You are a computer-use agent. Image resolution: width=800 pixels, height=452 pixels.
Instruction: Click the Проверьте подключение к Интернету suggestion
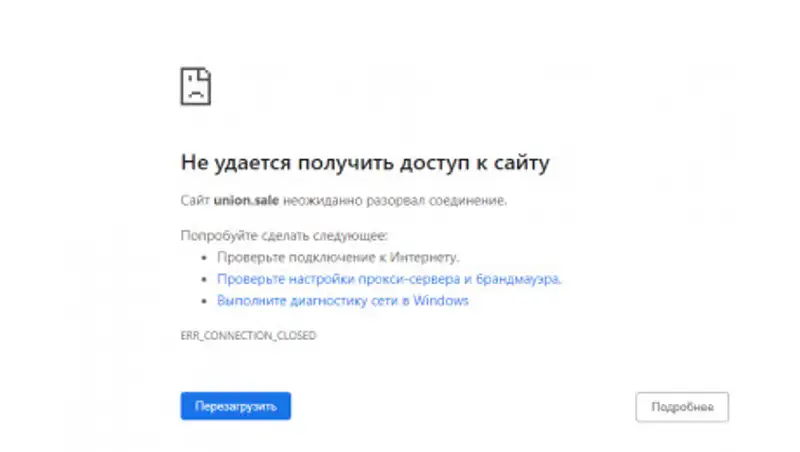pos(338,257)
